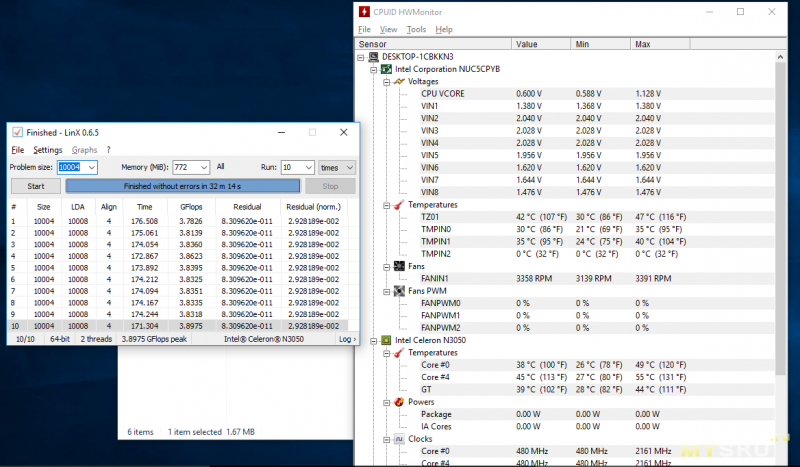The width and height of the screenshot is (800, 467).
Task: Click the GFlops column header in LinX
Action: tap(191, 207)
